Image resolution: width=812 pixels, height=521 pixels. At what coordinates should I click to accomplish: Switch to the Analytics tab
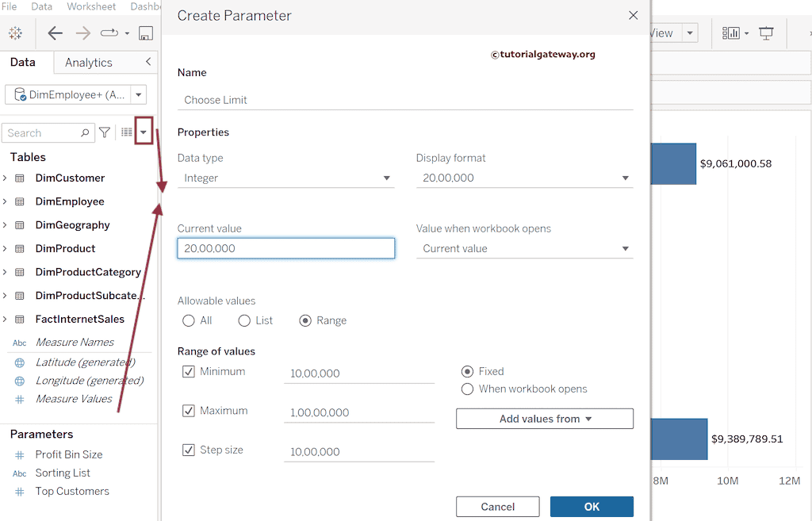pyautogui.click(x=87, y=62)
